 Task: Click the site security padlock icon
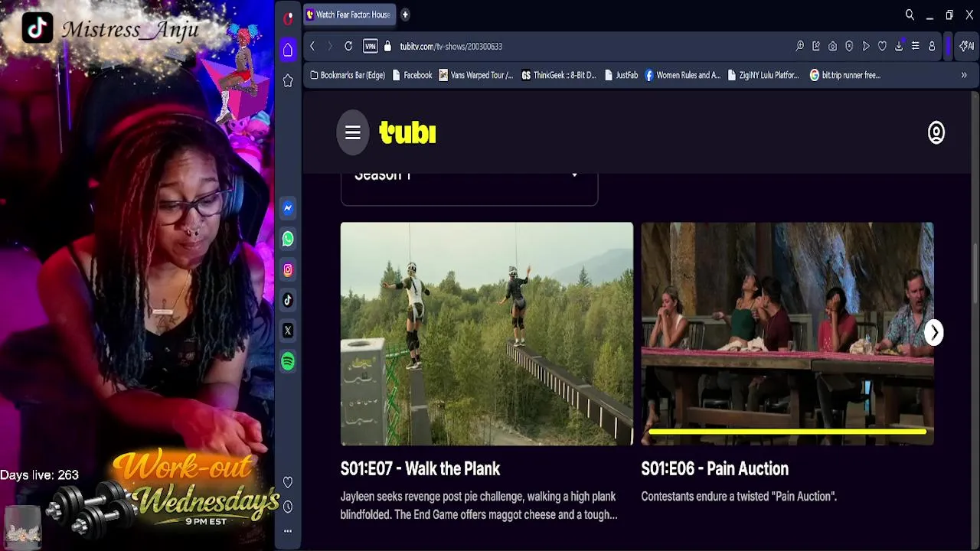click(387, 46)
